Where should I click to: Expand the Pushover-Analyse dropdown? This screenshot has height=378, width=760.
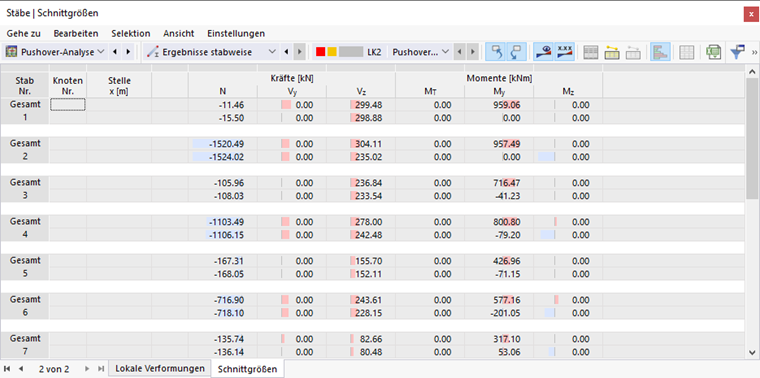[101, 52]
